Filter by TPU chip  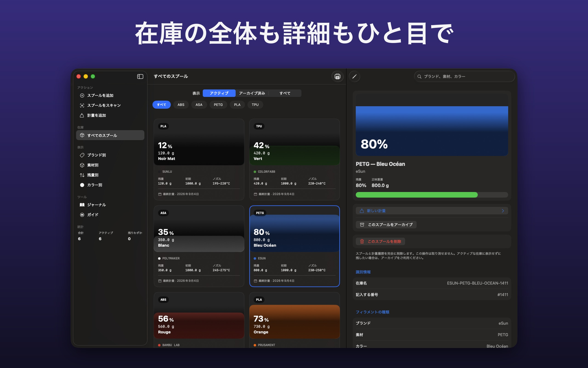click(255, 105)
